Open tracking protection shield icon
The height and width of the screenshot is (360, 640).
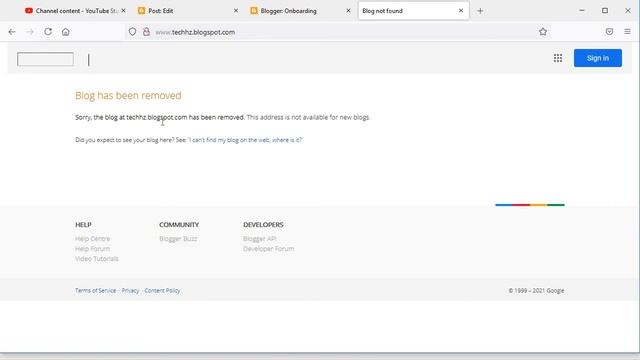[x=132, y=32]
